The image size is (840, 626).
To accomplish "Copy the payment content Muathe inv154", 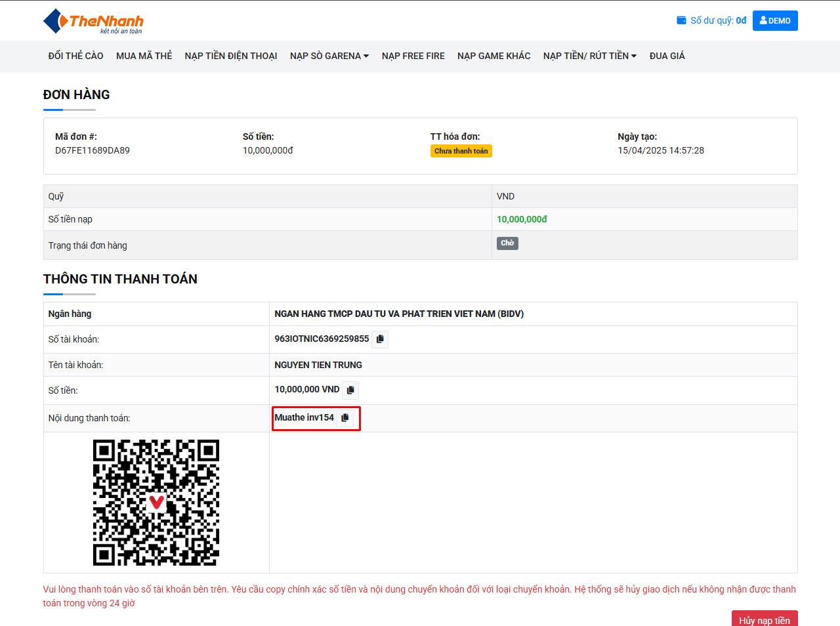I will [345, 418].
